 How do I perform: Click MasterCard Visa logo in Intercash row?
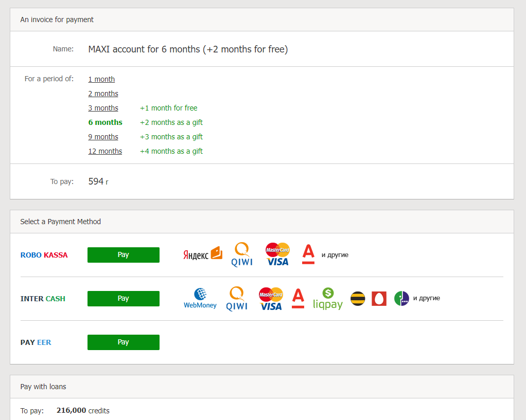coord(271,298)
